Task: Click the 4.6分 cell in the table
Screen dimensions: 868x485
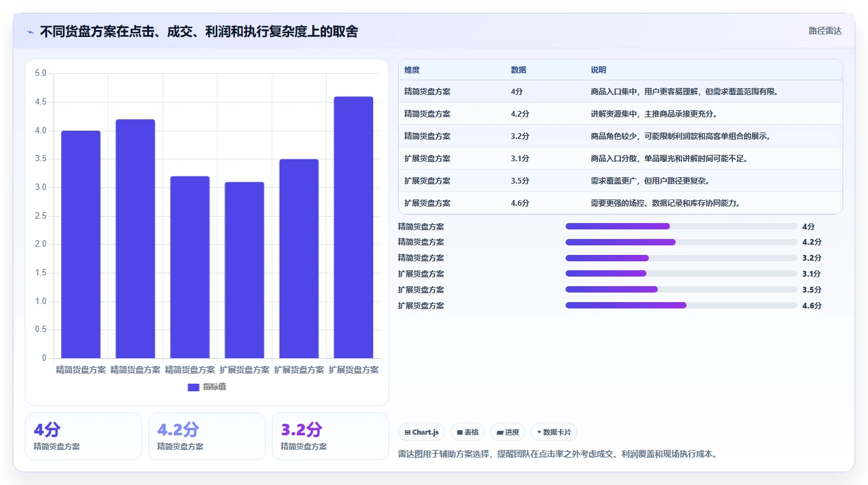Action: coord(520,203)
